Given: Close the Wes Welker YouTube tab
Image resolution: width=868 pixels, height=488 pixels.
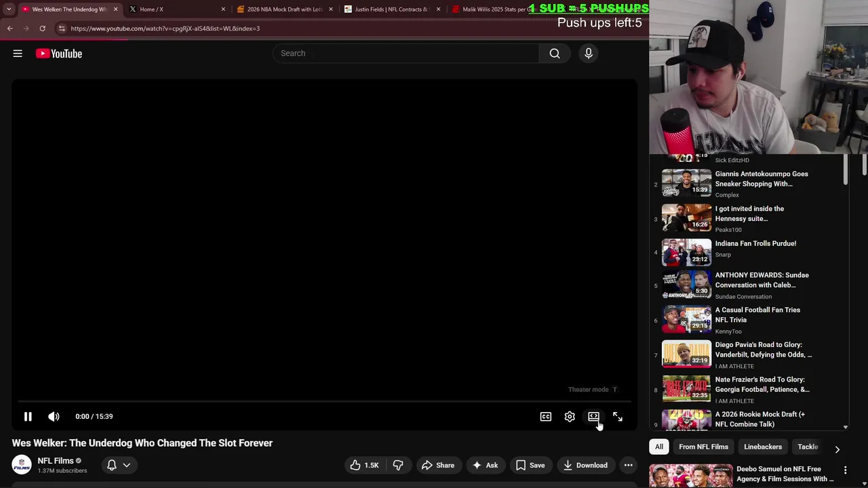Looking at the screenshot, I should [x=115, y=9].
